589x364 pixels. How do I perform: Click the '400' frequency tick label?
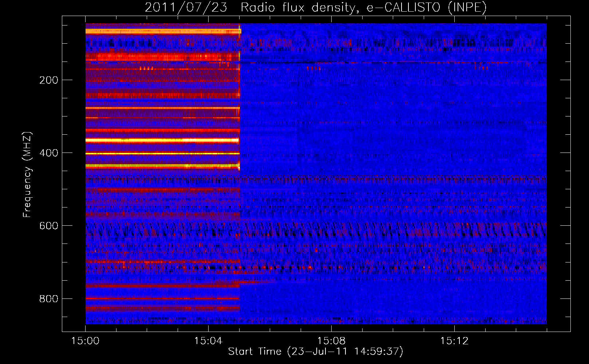[49, 153]
